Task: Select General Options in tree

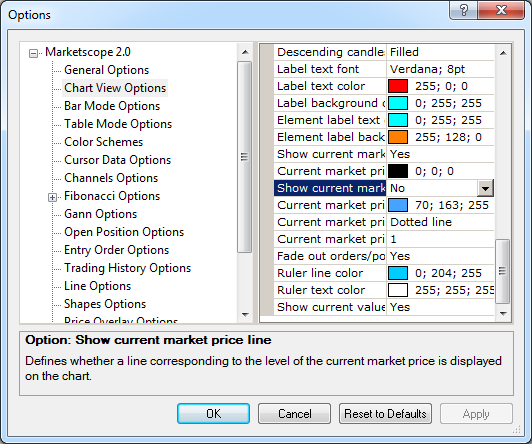Action: 107,70
